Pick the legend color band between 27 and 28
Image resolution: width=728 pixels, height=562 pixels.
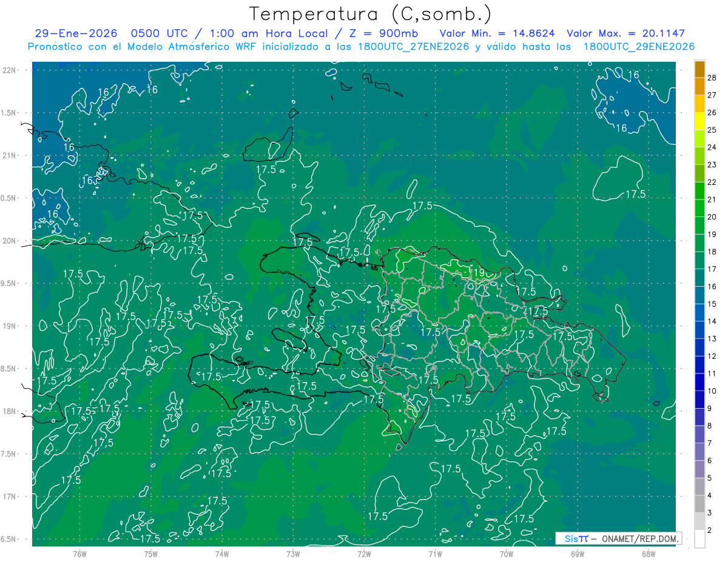(699, 85)
